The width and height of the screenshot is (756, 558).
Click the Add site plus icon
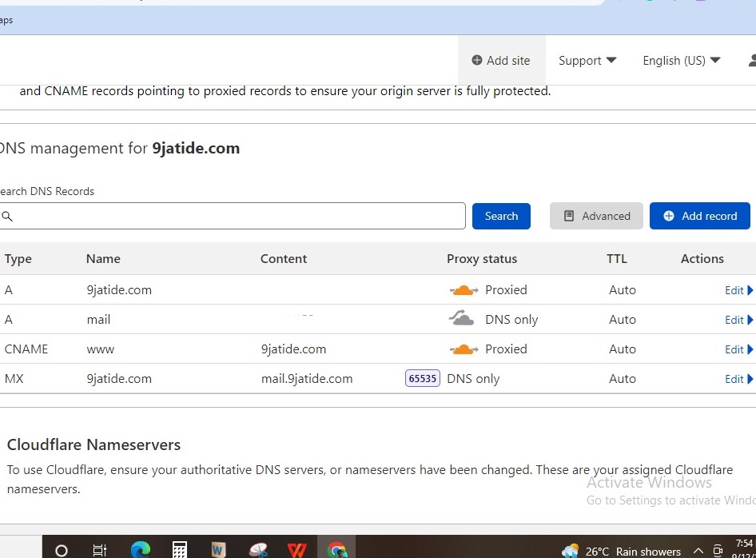click(x=477, y=60)
